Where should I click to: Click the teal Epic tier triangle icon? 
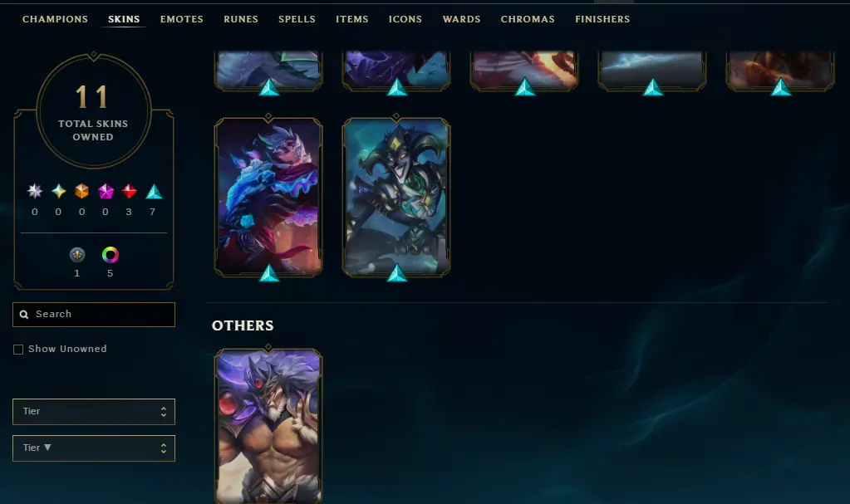[154, 191]
